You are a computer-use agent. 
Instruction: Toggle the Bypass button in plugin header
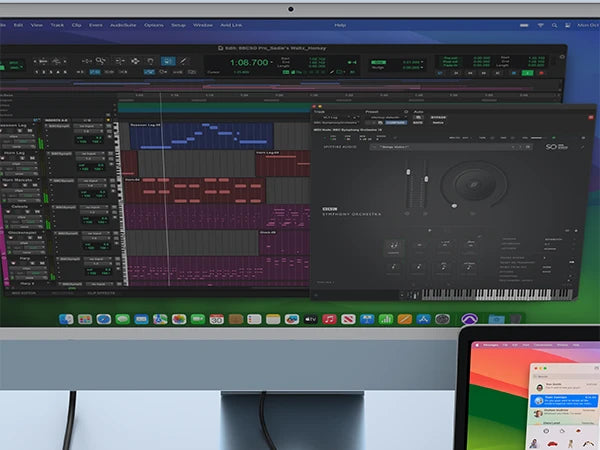coord(438,117)
